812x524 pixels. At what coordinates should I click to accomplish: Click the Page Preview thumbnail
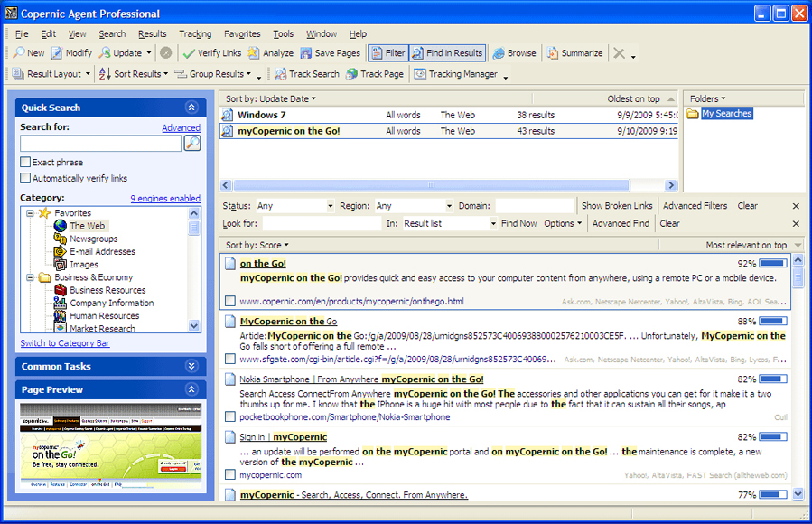(111, 445)
